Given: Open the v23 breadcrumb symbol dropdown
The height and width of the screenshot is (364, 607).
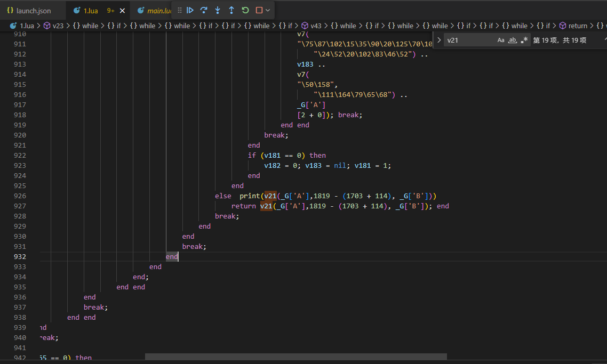Looking at the screenshot, I should point(57,26).
